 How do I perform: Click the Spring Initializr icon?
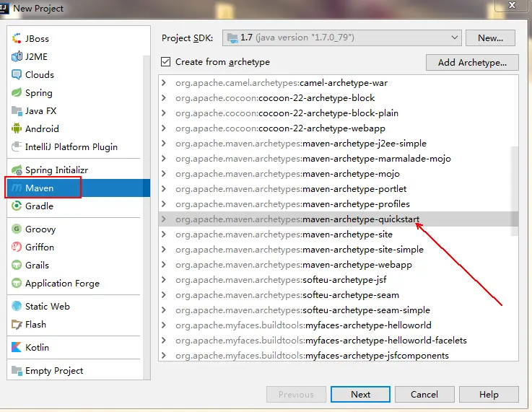(x=17, y=170)
